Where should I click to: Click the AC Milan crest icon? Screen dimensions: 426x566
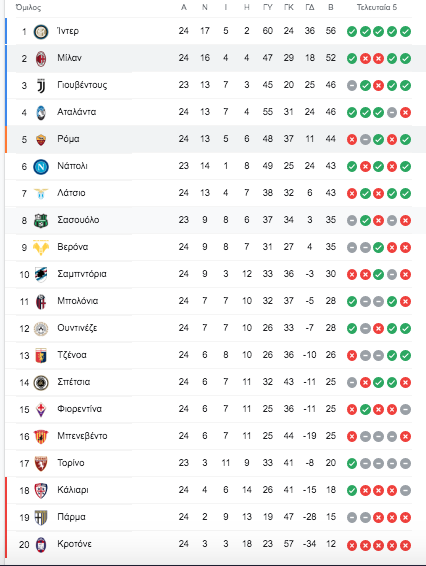tap(41, 58)
